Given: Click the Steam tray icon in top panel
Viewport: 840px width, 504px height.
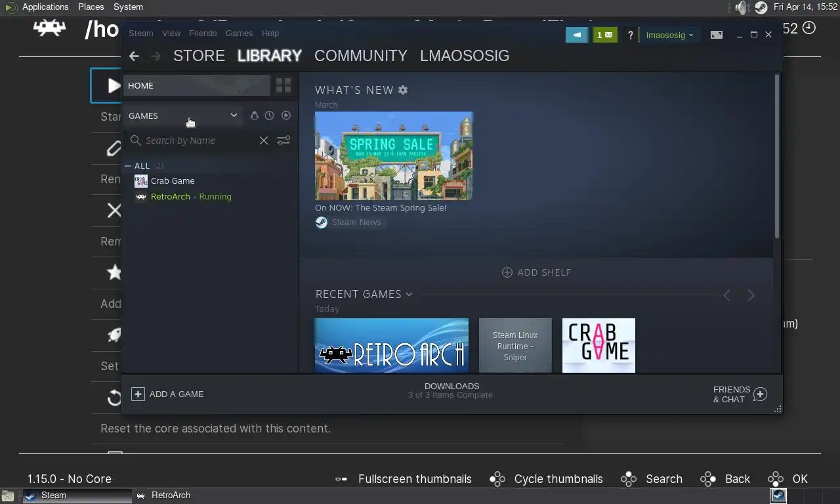Looking at the screenshot, I should pos(761,7).
